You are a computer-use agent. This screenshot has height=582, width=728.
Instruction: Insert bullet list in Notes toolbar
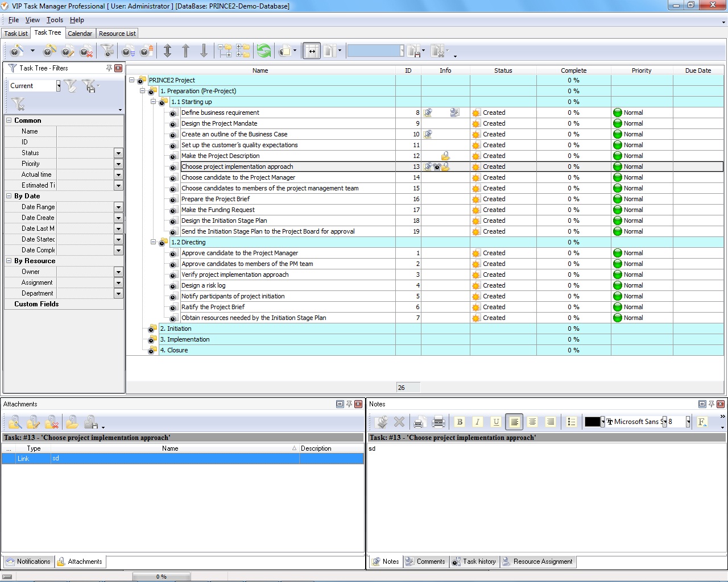(572, 422)
